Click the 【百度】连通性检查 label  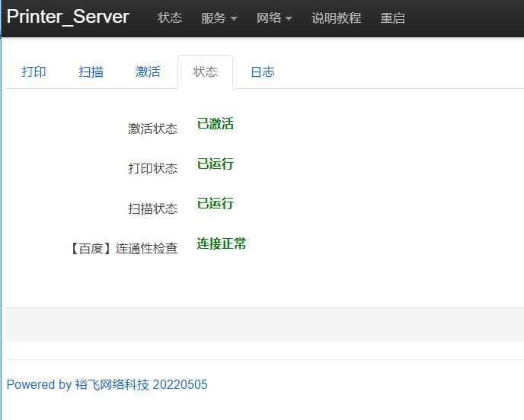tap(123, 249)
